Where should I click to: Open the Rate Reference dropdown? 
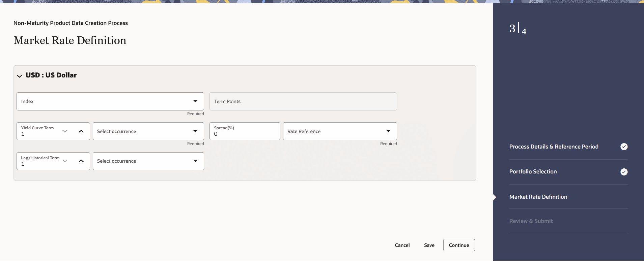tap(340, 131)
